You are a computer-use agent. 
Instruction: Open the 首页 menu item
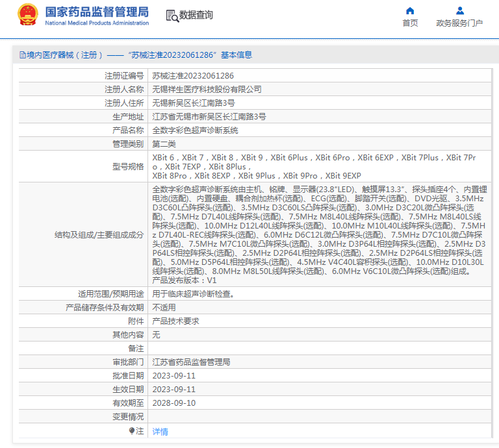point(410,23)
